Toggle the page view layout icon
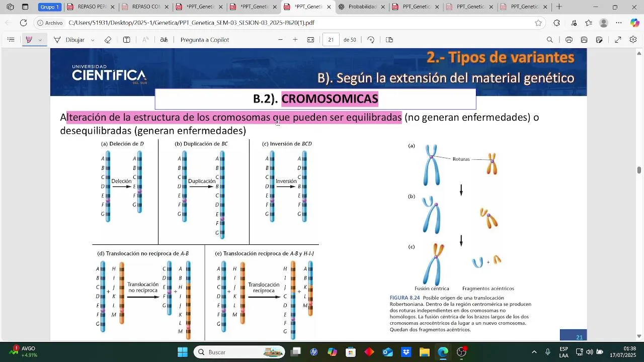 click(x=389, y=40)
